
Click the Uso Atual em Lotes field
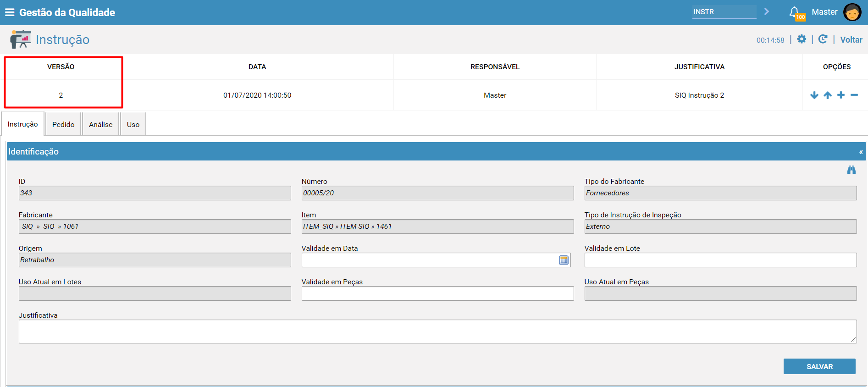pos(155,293)
